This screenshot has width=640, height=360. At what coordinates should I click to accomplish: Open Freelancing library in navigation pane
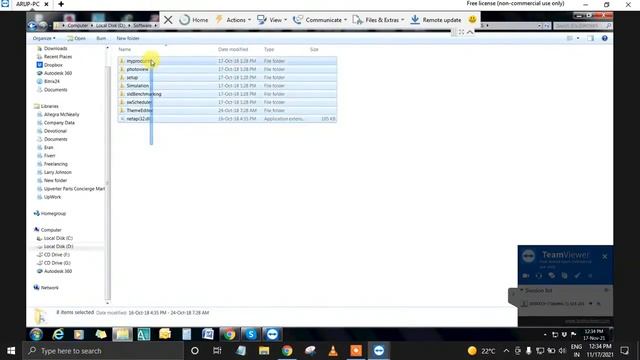click(x=56, y=164)
